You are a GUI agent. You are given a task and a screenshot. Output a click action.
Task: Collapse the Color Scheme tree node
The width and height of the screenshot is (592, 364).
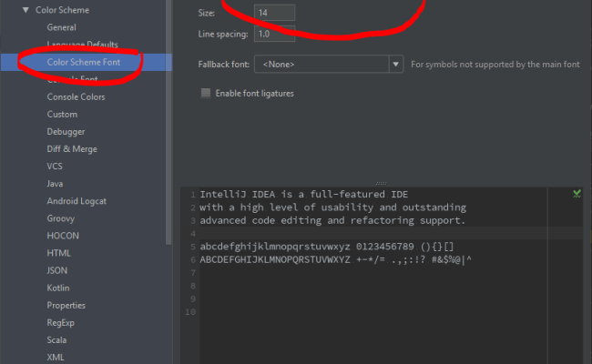pos(26,10)
